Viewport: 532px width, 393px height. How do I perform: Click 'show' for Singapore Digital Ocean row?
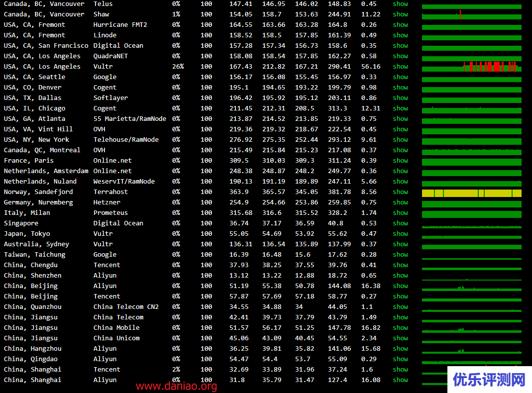[400, 223]
